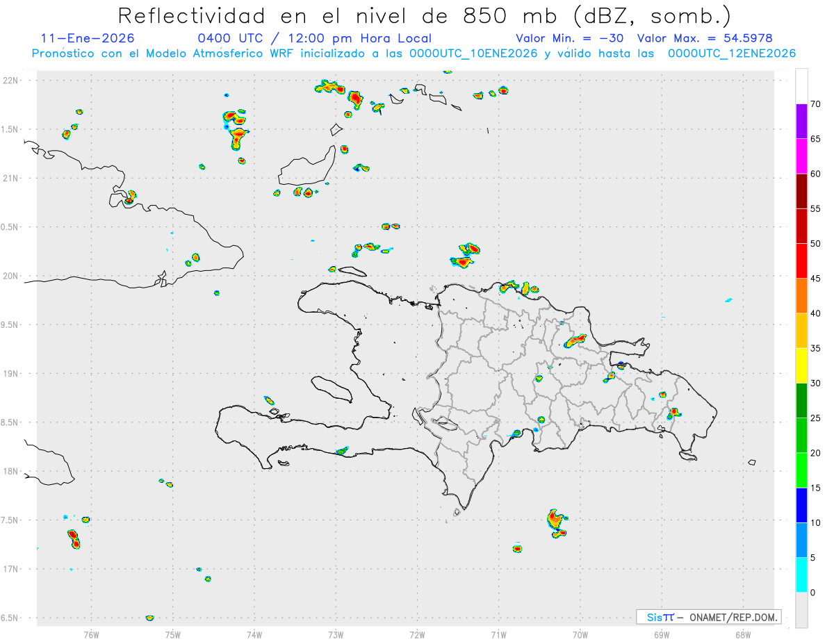Click the colorbar value '30'
834x644 pixels.
coord(816,383)
